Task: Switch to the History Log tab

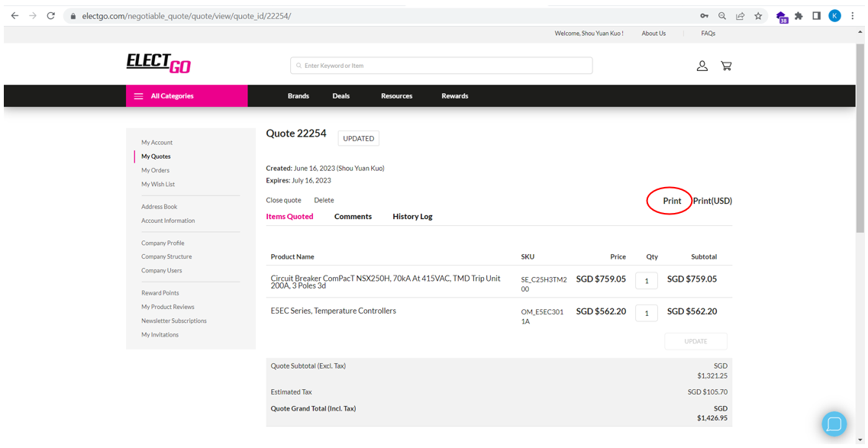Action: (412, 217)
